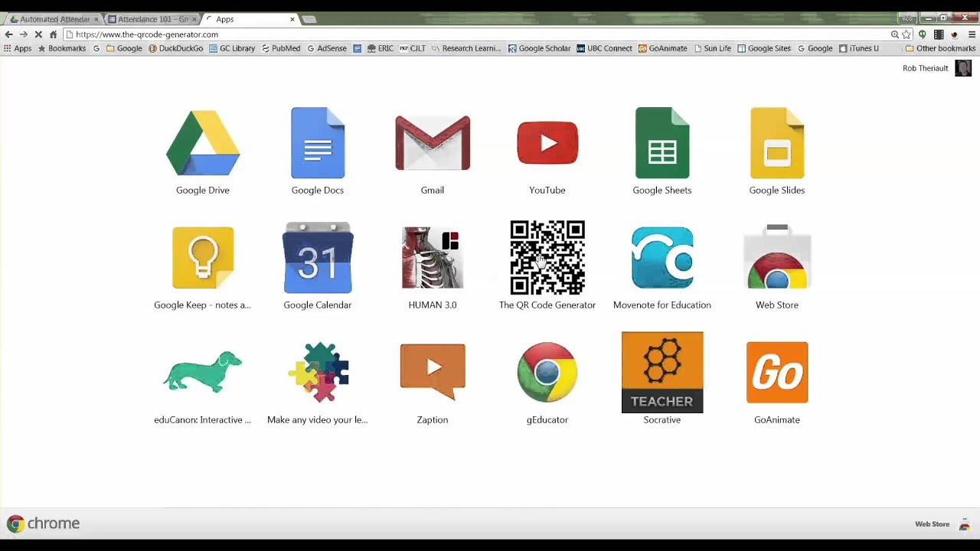The height and width of the screenshot is (551, 980).
Task: Open the Gmail app icon
Action: (433, 143)
